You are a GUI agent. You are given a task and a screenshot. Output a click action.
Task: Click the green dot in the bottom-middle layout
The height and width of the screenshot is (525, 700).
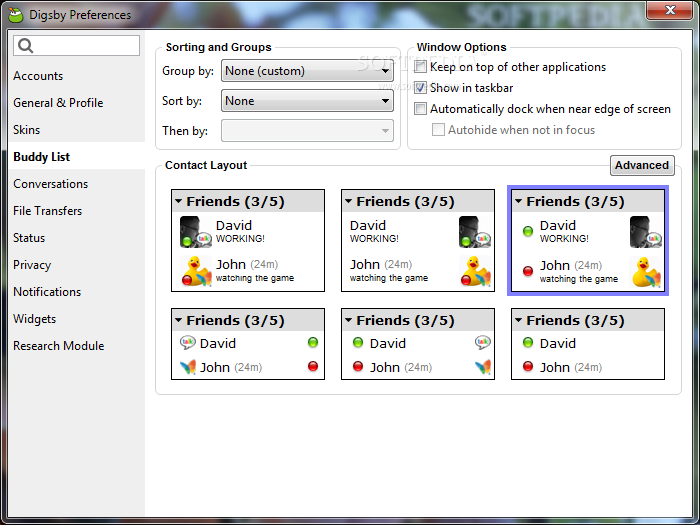click(358, 342)
